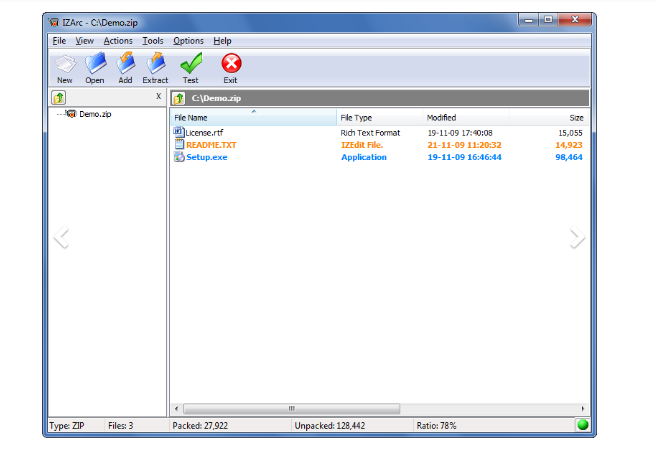
Task: Click the C:\Demo.zip path bar text
Action: click(x=216, y=98)
